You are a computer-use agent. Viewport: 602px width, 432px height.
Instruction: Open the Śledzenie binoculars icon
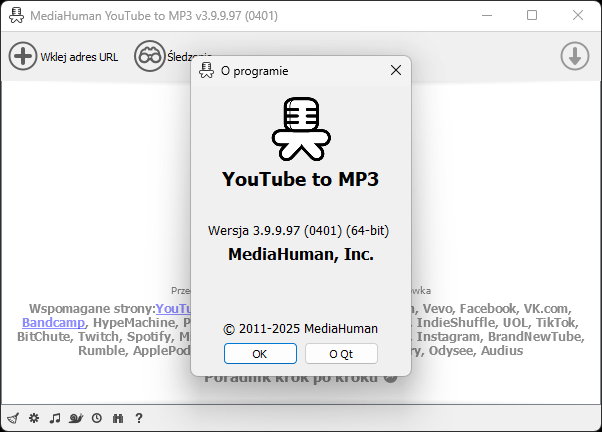(x=149, y=56)
